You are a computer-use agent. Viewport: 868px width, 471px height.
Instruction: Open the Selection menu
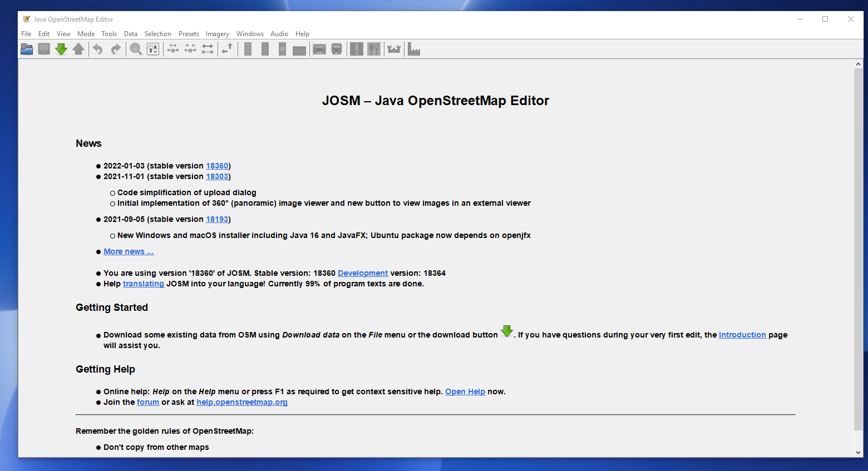158,34
